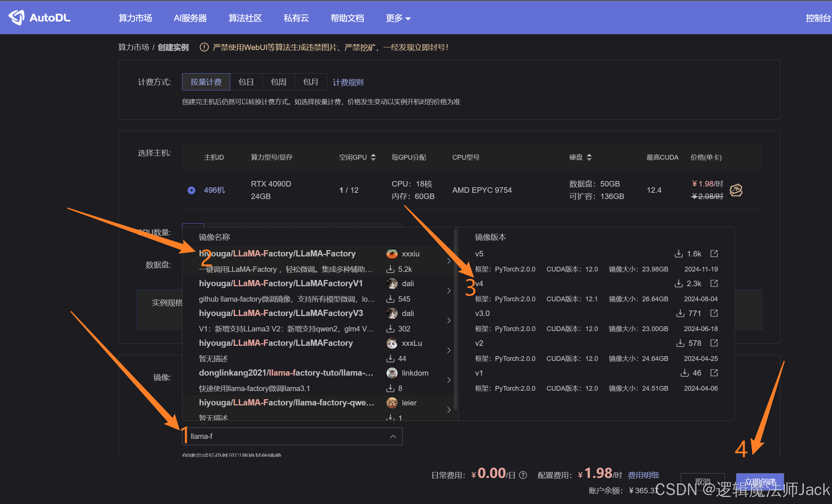Open external link icon for v3.0 image
The width and height of the screenshot is (832, 504).
(714, 313)
